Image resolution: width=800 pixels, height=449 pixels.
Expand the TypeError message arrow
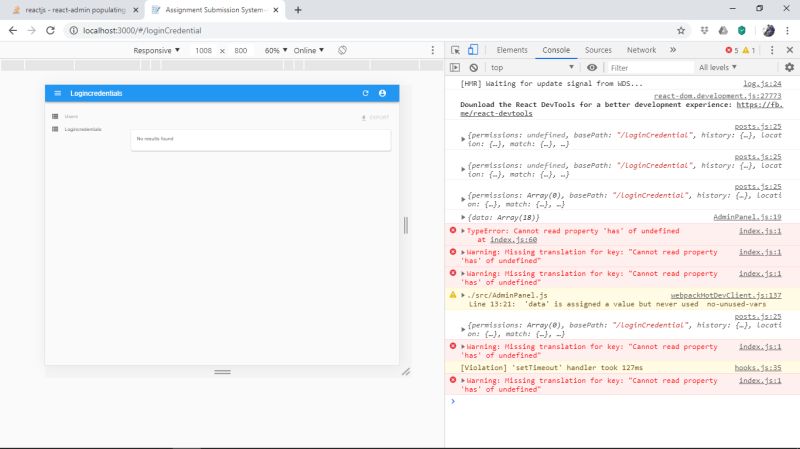[463, 231]
